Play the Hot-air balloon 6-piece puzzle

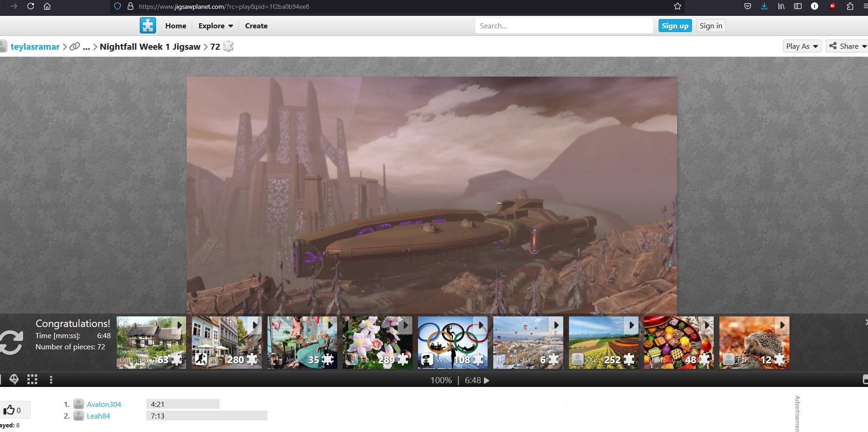coord(528,342)
